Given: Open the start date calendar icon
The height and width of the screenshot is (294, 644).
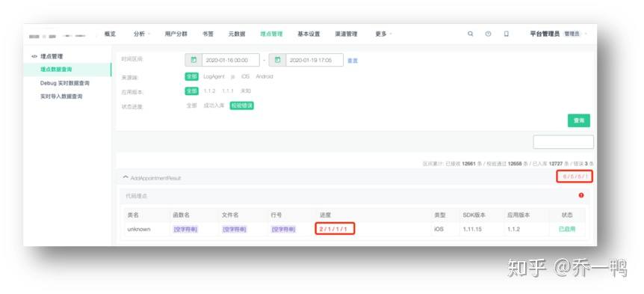Looking at the screenshot, I should (x=193, y=60).
